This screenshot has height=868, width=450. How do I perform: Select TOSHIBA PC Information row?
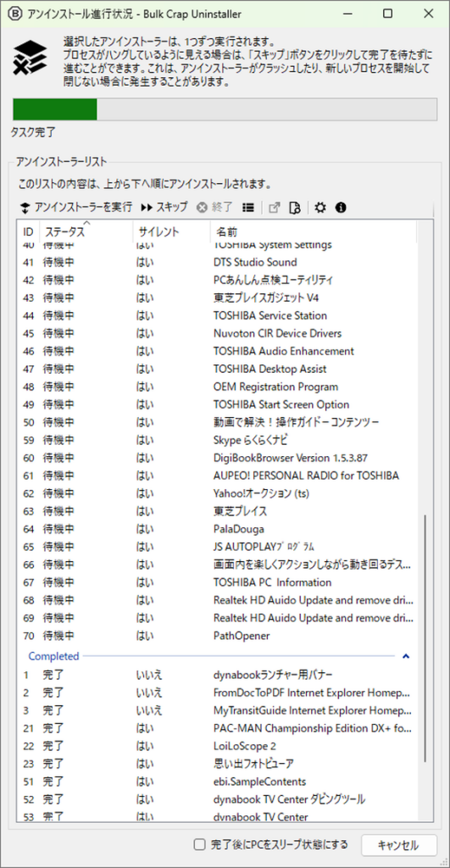click(218, 582)
